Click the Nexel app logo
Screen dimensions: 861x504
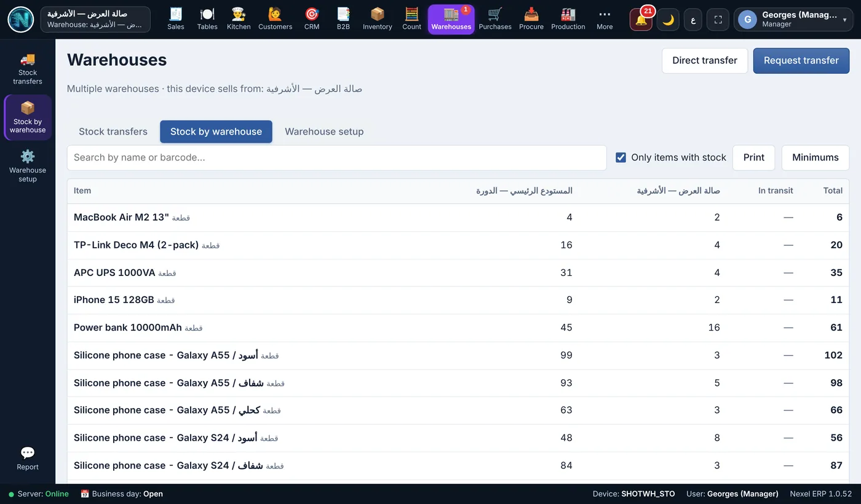[x=21, y=20]
